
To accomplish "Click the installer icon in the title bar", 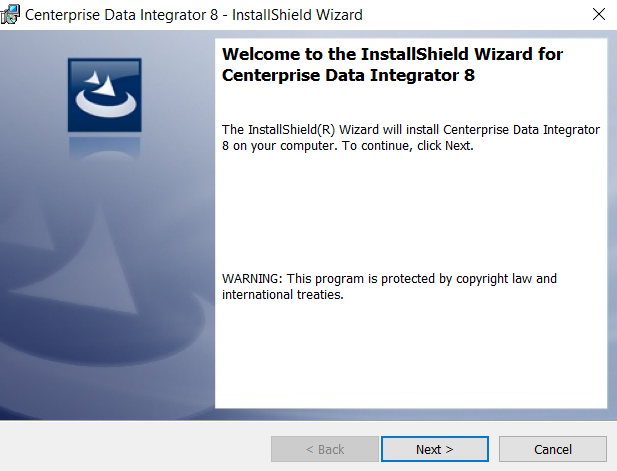I will click(x=12, y=14).
